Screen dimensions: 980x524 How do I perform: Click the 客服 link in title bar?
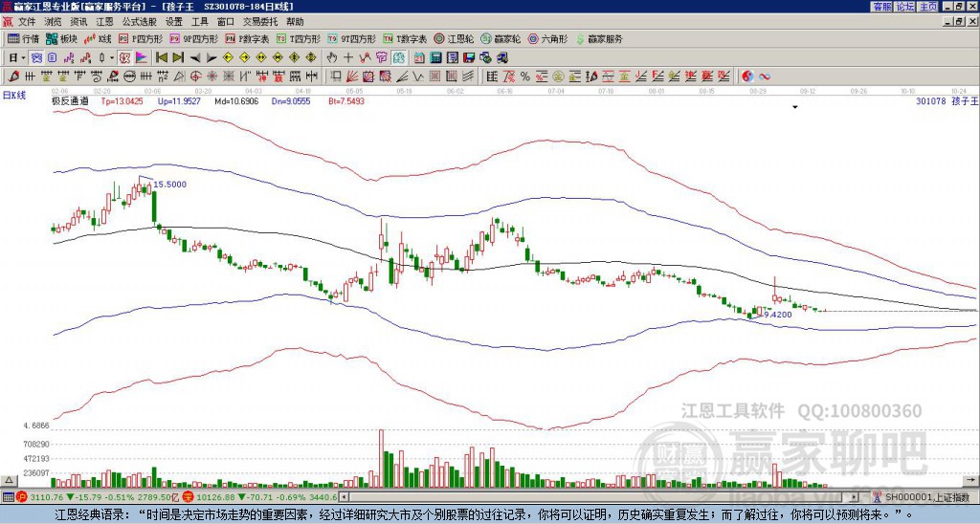881,7
